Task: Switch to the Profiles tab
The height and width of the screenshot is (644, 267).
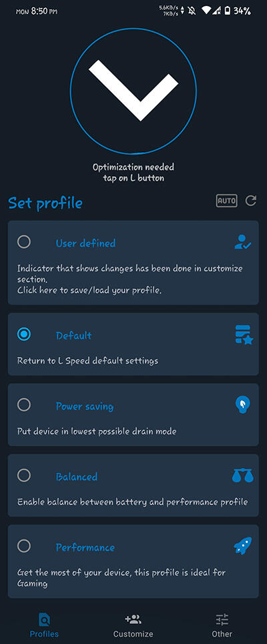Action: tap(44, 625)
